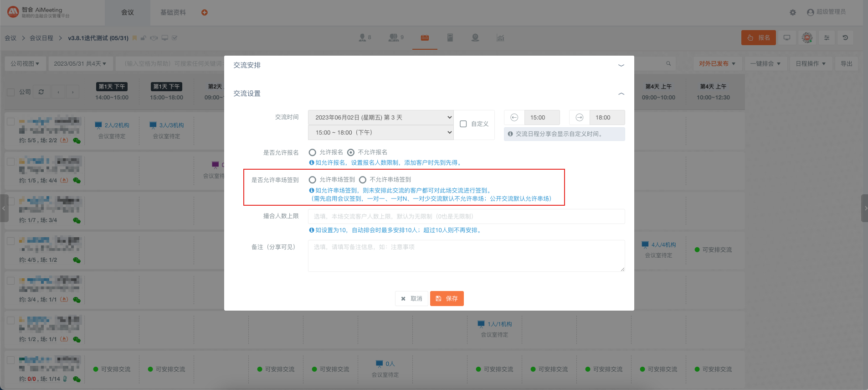
Task: Open the 15:00 ~ 18:00 time slot dropdown
Action: 380,133
